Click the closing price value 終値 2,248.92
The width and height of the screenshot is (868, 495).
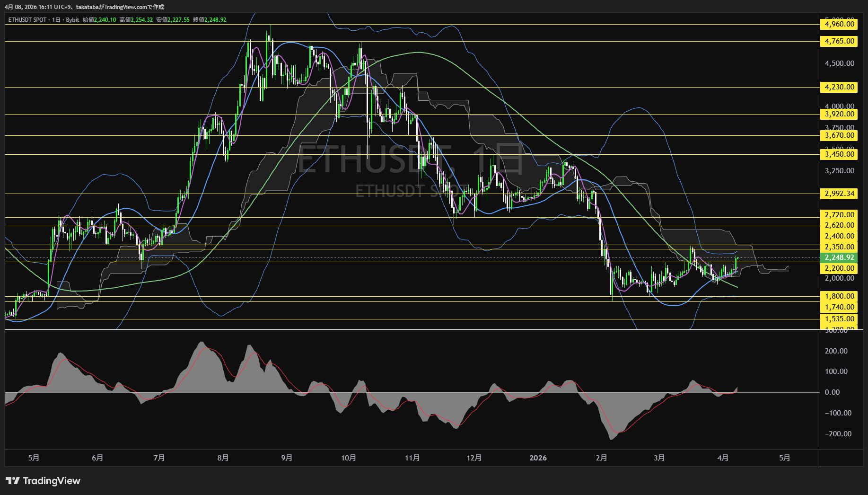(215, 20)
